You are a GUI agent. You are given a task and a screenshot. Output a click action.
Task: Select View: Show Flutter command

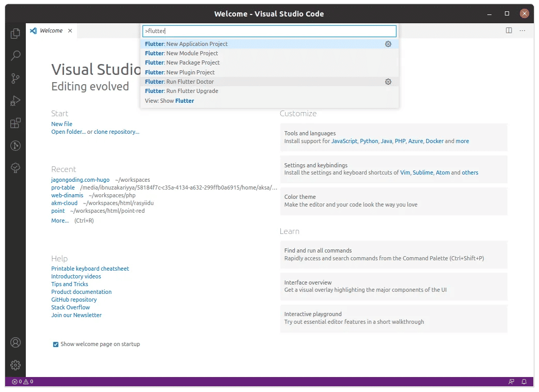(x=269, y=101)
